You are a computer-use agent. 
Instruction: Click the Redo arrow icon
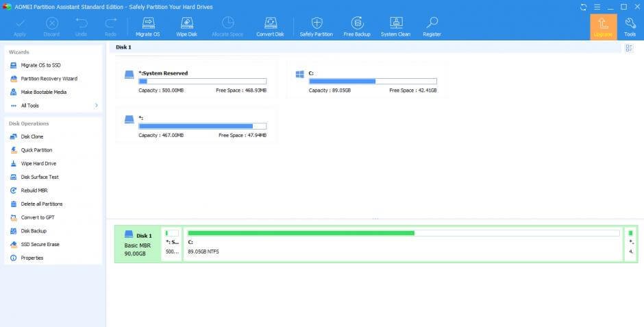pyautogui.click(x=110, y=23)
